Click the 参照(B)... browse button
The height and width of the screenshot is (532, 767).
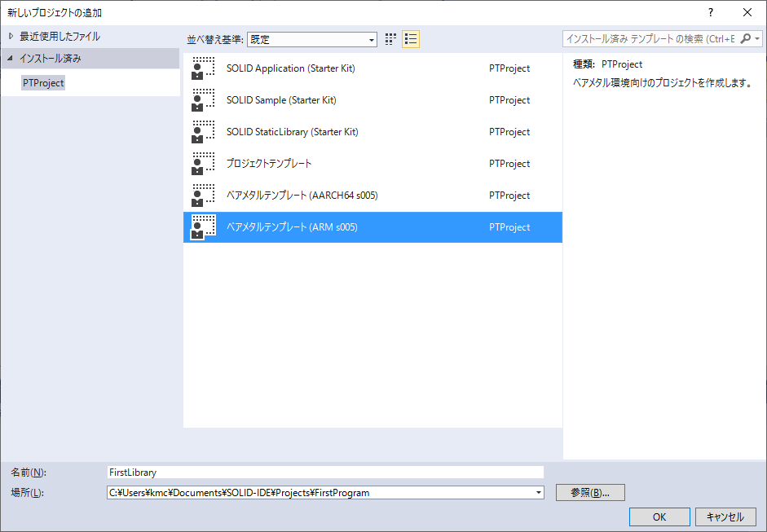[x=590, y=493]
